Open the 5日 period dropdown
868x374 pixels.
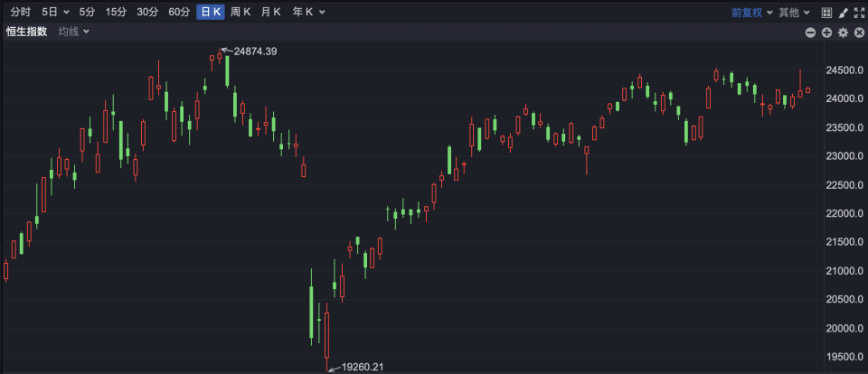[55, 12]
